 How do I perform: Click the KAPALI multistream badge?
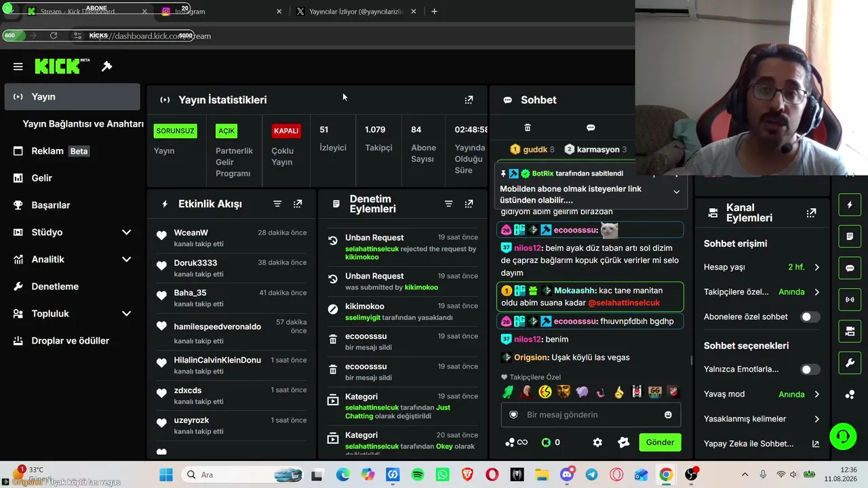pos(286,131)
